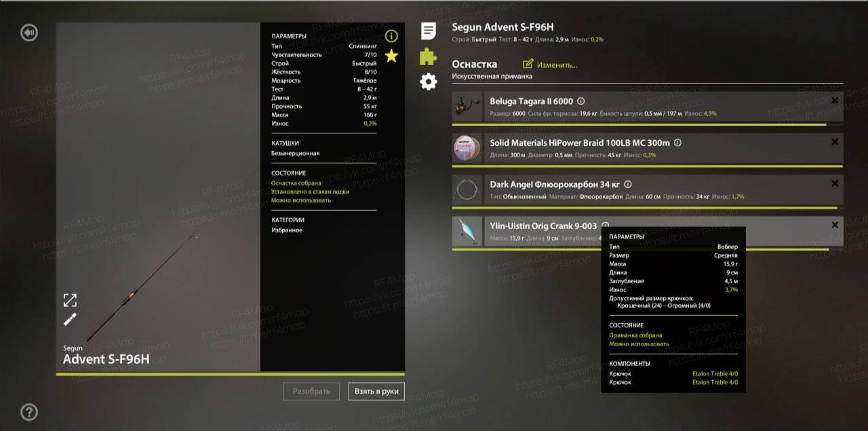Click the Взять в руки button
This screenshot has height=431, width=868.
tap(376, 391)
